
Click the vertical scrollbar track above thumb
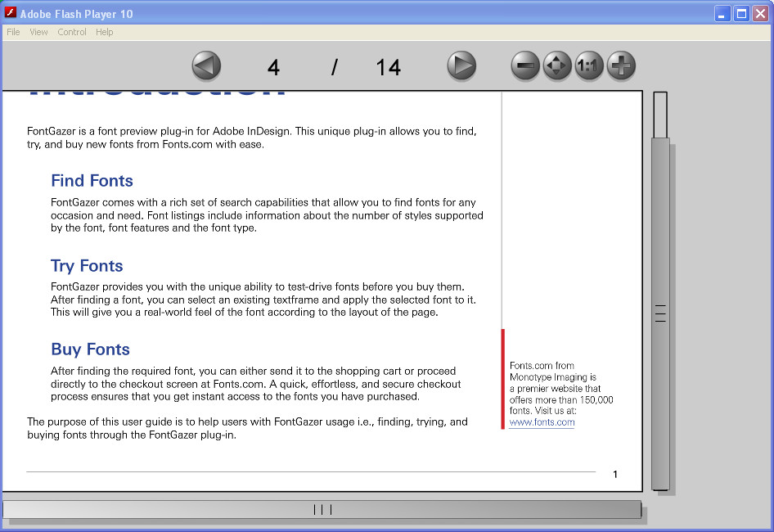[660, 115]
